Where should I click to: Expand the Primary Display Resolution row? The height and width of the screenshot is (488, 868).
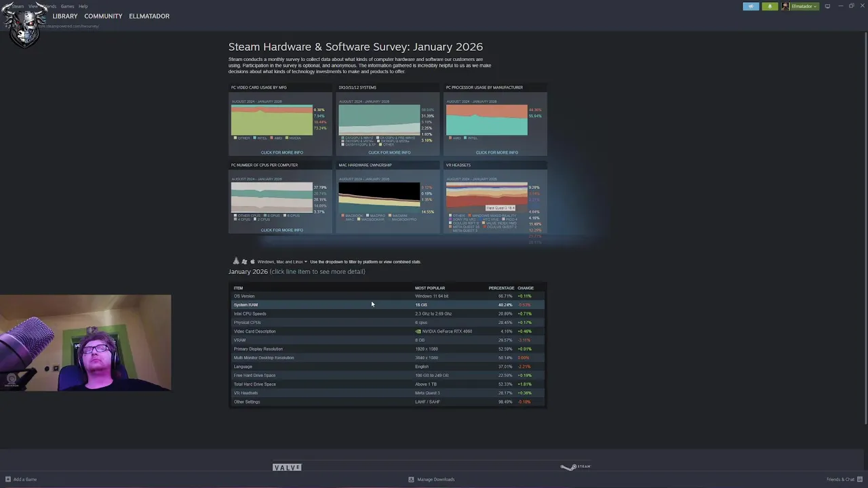pos(387,349)
